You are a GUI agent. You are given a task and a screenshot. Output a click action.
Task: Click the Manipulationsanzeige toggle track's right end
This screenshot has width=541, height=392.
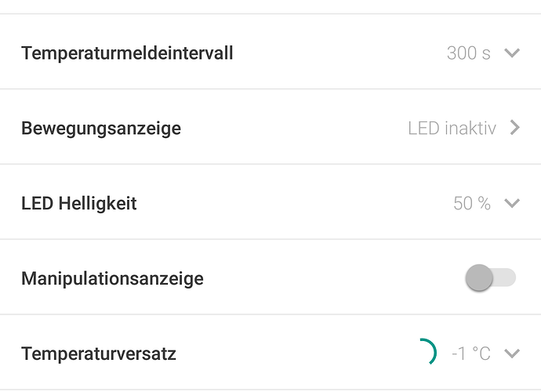[x=508, y=278]
